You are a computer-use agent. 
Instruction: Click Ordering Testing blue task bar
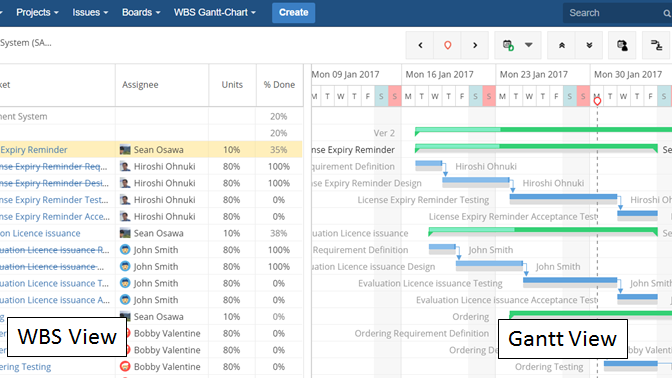coord(630,365)
